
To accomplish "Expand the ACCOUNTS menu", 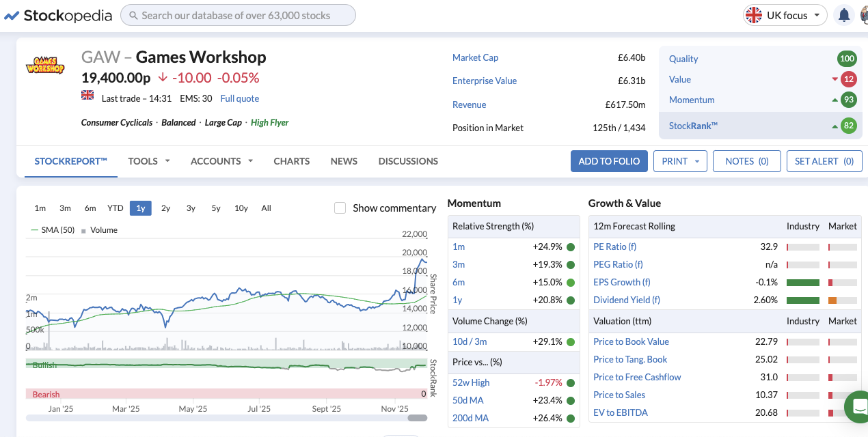I will point(222,161).
